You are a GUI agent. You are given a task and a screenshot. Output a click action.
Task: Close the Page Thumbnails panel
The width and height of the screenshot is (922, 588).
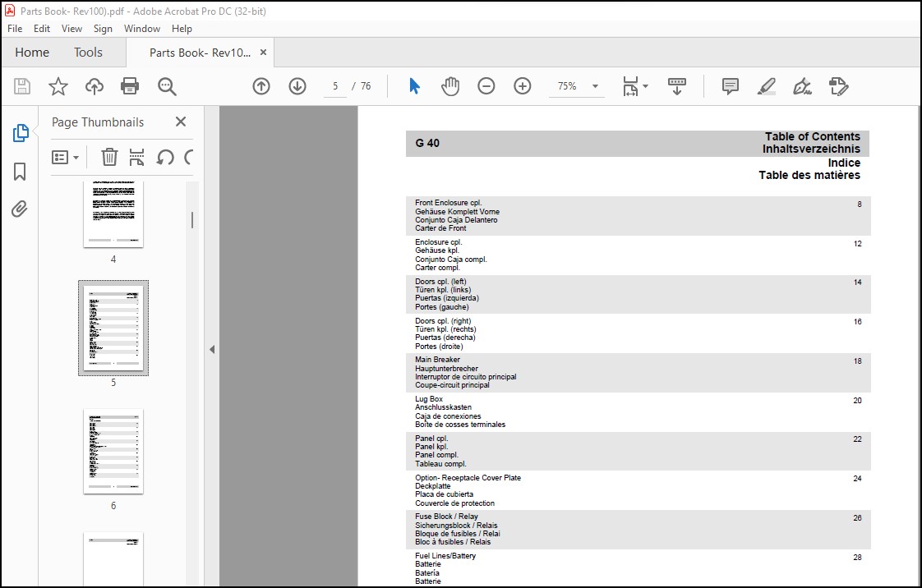coord(181,122)
